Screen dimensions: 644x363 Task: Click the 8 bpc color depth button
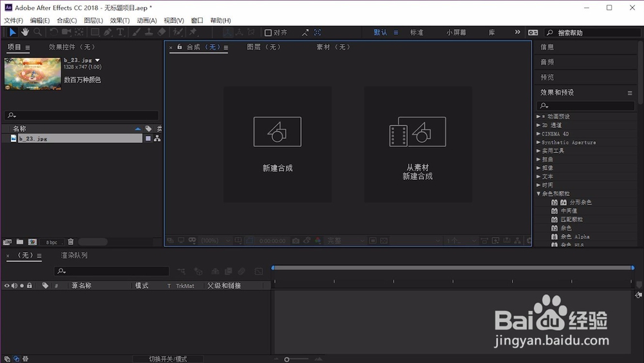coord(52,242)
